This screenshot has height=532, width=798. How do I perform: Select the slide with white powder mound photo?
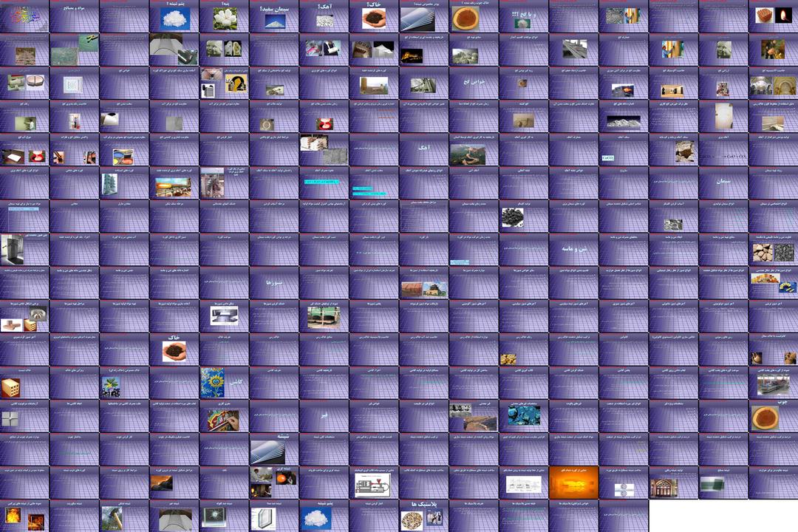click(x=623, y=116)
